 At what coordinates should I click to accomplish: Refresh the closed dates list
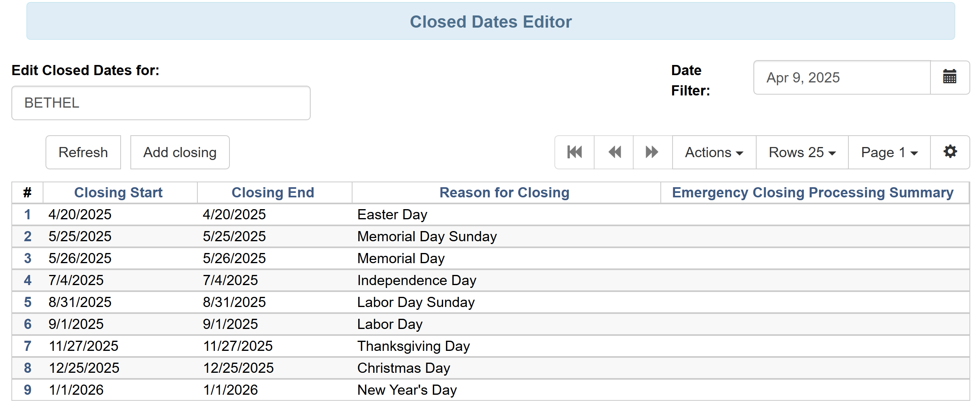83,152
